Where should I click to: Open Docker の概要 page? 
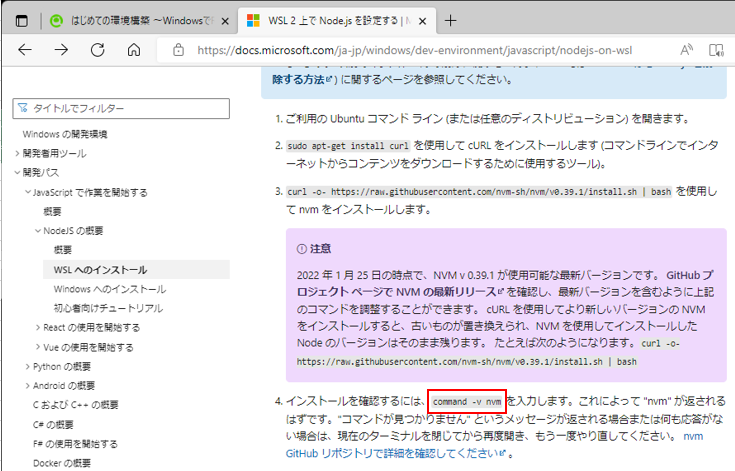click(62, 463)
